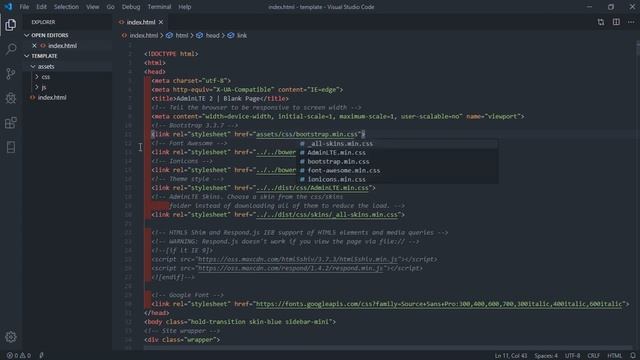This screenshot has width=640, height=360.
Task: Open the Debug menu
Action: (x=131, y=7)
